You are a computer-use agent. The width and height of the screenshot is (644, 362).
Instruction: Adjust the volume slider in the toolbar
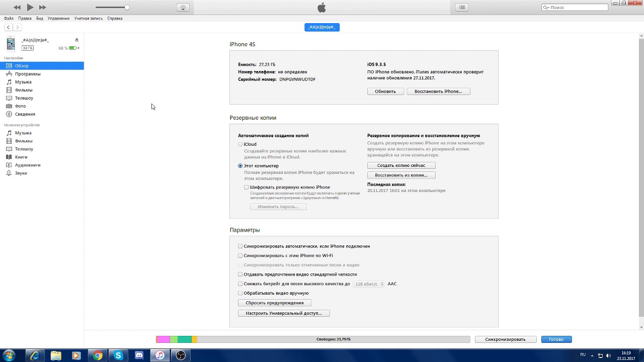tap(112, 7)
